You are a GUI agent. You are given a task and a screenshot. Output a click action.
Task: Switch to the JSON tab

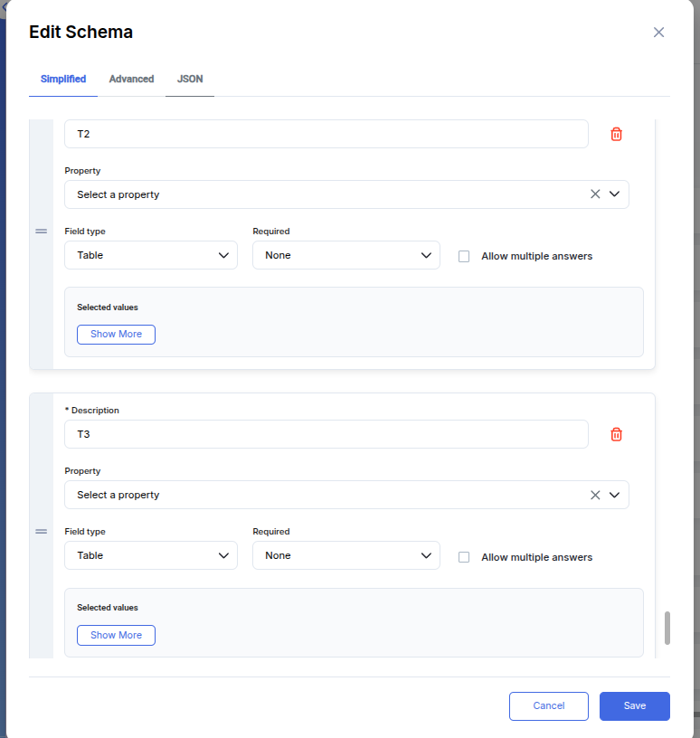tap(190, 79)
